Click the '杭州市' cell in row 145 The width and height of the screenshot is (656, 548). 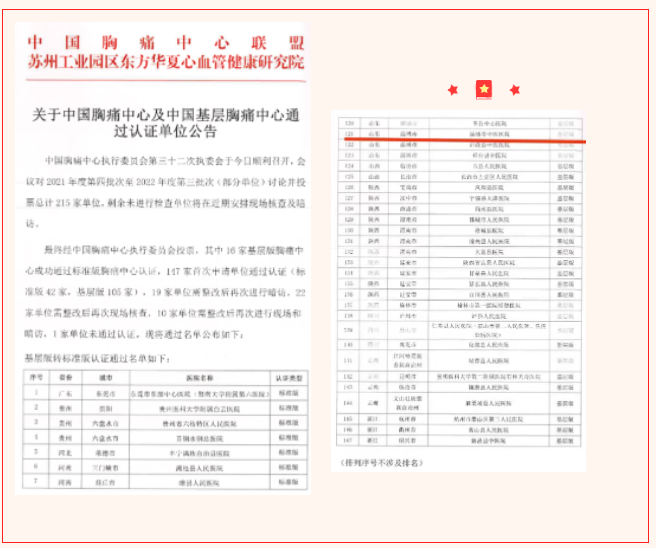(x=408, y=419)
